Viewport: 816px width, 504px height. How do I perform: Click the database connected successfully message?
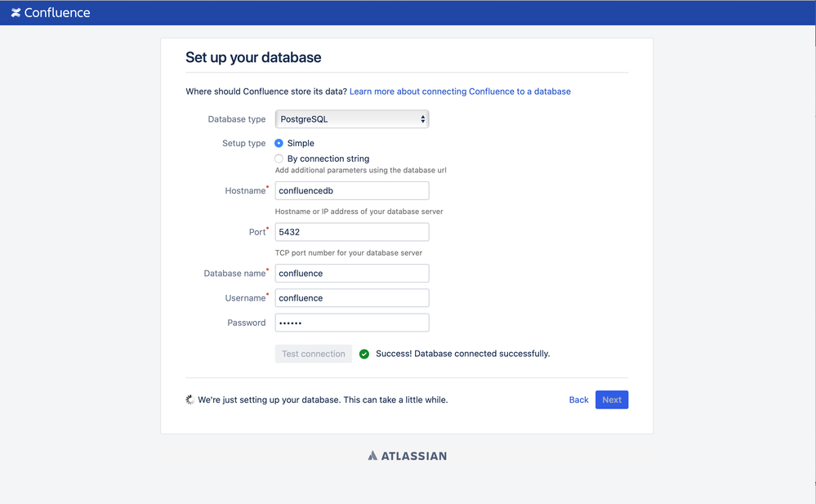click(462, 354)
